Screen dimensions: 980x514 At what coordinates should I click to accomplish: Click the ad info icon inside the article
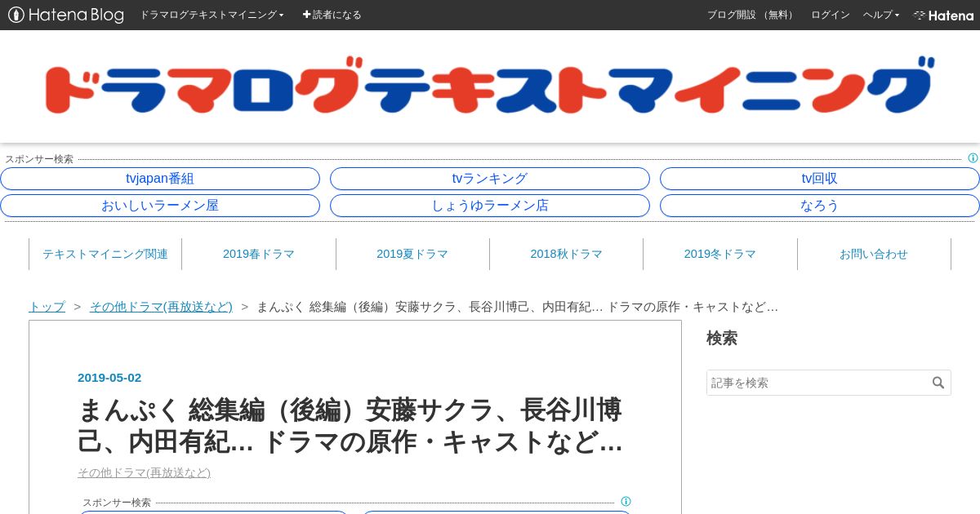pyautogui.click(x=626, y=502)
